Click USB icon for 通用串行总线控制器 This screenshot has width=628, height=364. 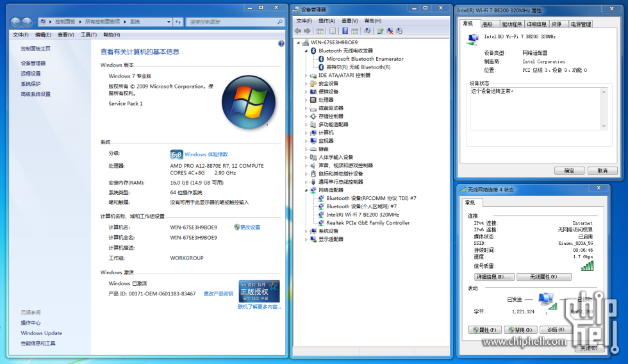tap(313, 182)
